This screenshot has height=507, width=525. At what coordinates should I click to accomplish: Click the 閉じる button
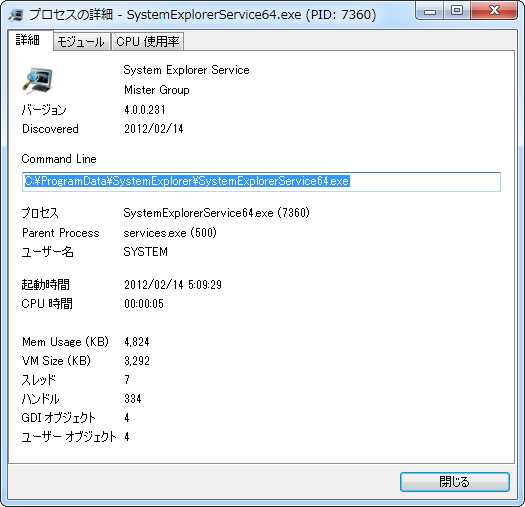455,482
